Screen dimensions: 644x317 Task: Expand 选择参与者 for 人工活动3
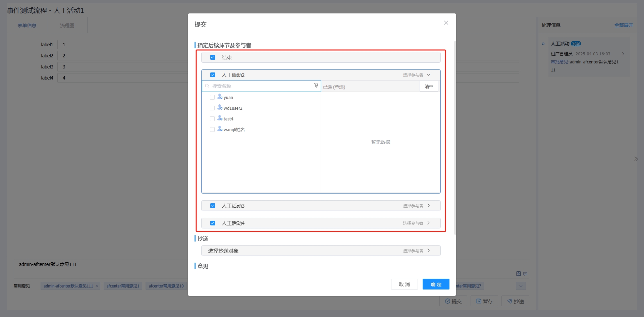click(429, 205)
